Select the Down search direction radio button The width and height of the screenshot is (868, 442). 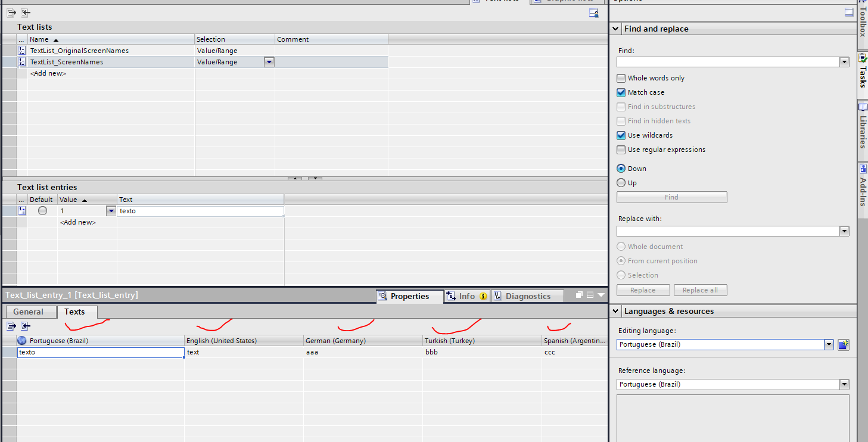621,169
